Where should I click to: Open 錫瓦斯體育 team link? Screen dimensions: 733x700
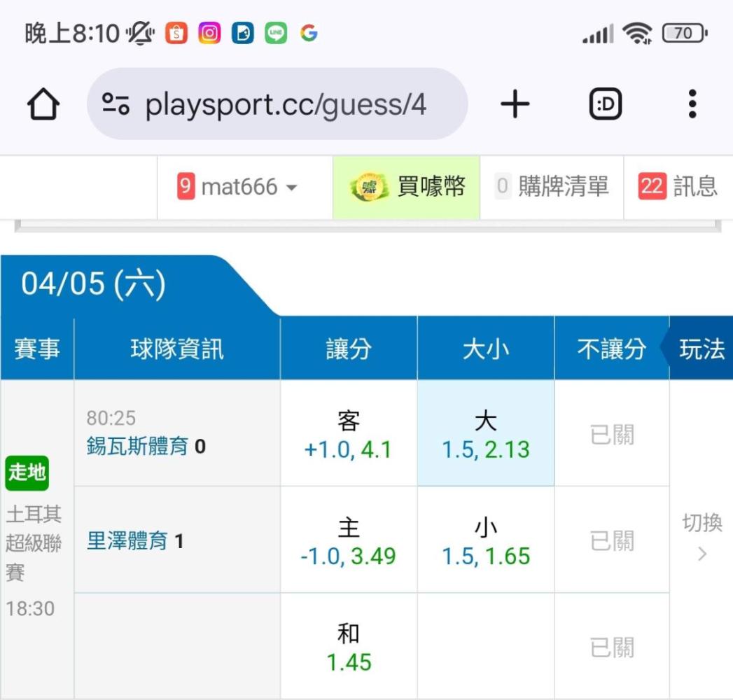(137, 446)
